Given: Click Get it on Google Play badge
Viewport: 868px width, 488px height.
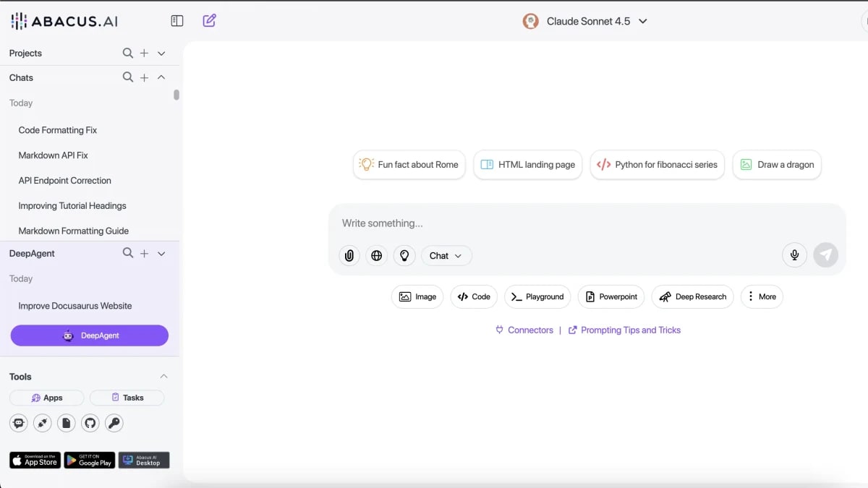Looking at the screenshot, I should (x=90, y=460).
